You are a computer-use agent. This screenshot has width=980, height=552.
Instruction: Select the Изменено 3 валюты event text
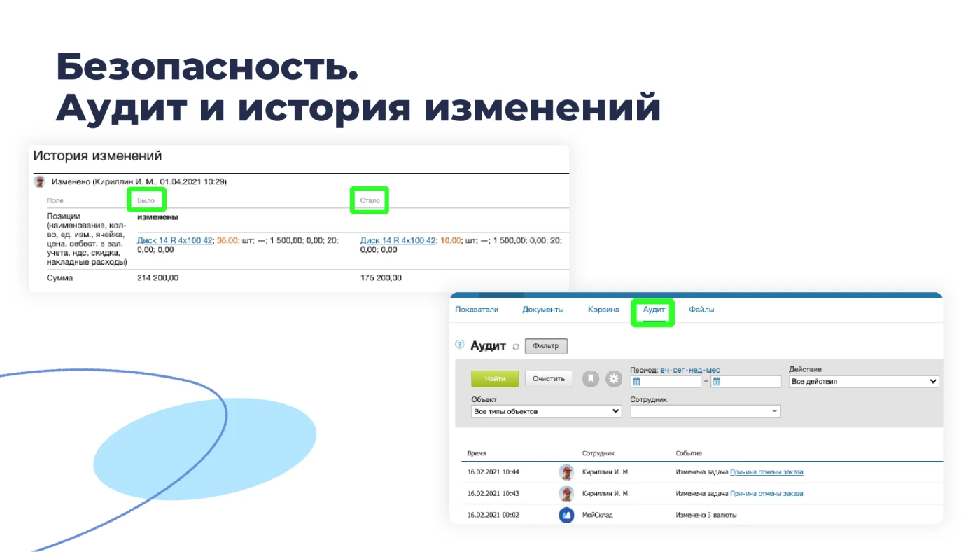(x=706, y=515)
